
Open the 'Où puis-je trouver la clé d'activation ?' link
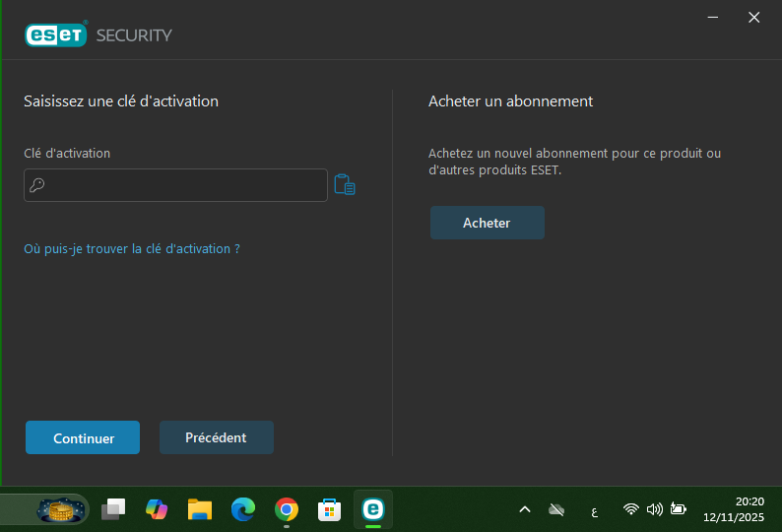click(x=132, y=249)
